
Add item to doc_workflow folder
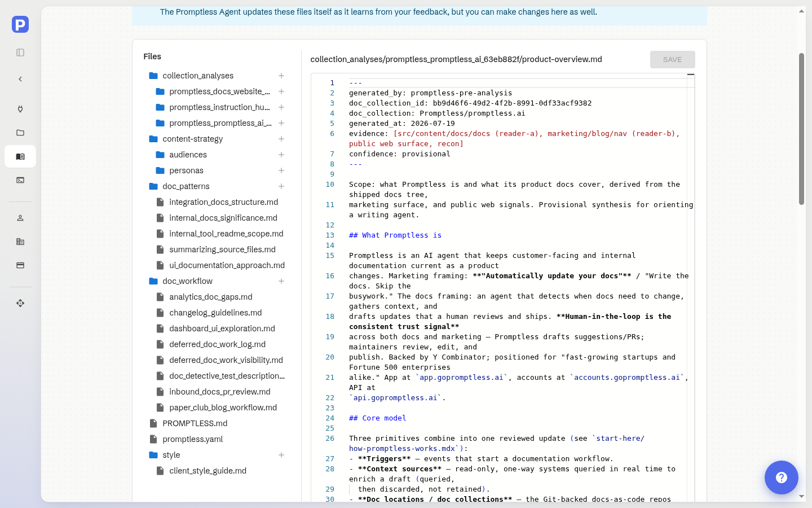[281, 281]
